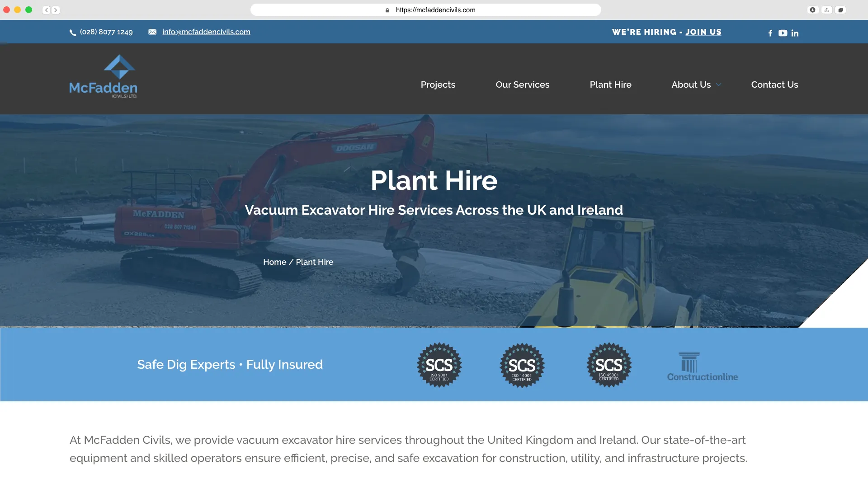The image size is (868, 494).
Task: Click the SCS ISO 9001 certified badge
Action: (x=439, y=365)
